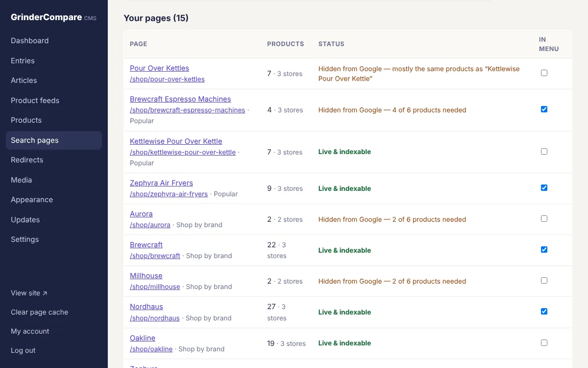Open the Nordhaus page title link
This screenshot has height=368, width=588.
[146, 307]
